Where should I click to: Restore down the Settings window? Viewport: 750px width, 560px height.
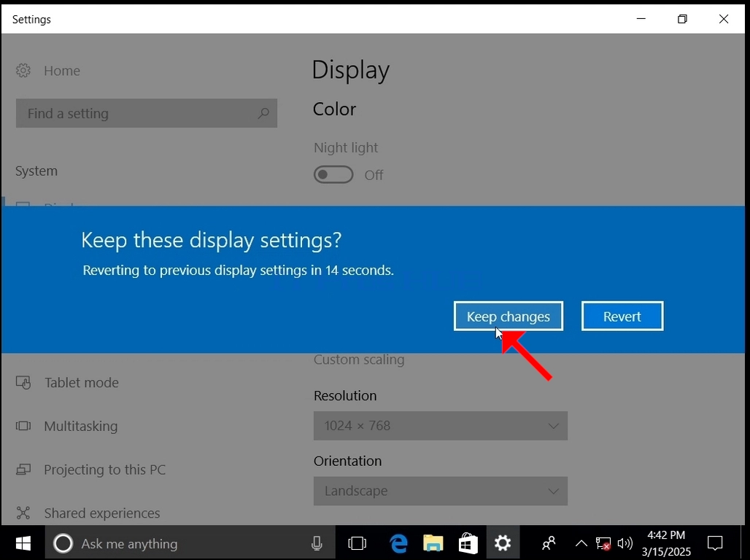pos(682,19)
